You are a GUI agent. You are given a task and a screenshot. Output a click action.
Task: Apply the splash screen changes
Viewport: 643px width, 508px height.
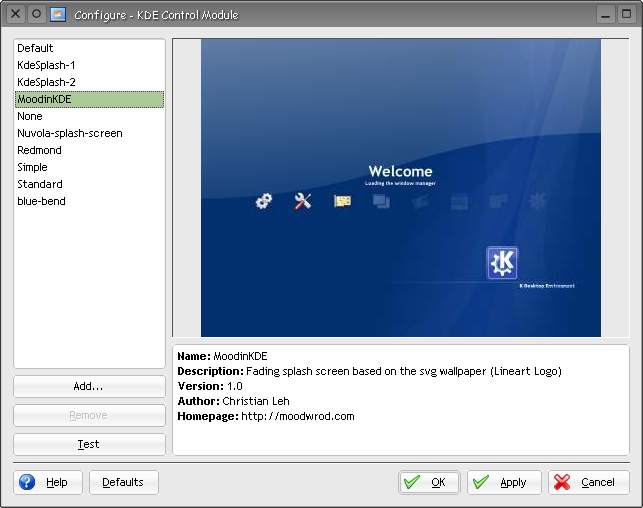coord(504,482)
